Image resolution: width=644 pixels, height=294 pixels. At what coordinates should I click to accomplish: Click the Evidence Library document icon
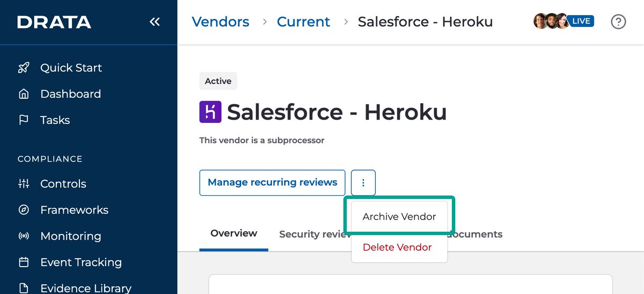pos(24,288)
